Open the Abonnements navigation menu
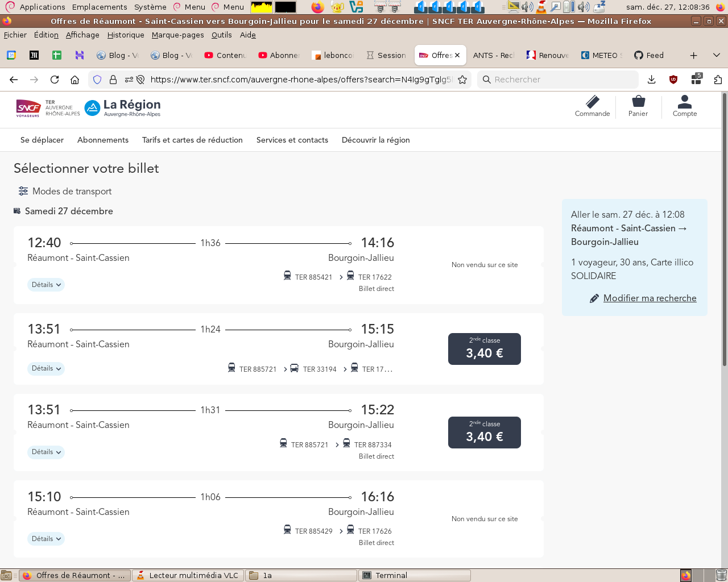Viewport: 728px width, 582px height. [x=103, y=140]
